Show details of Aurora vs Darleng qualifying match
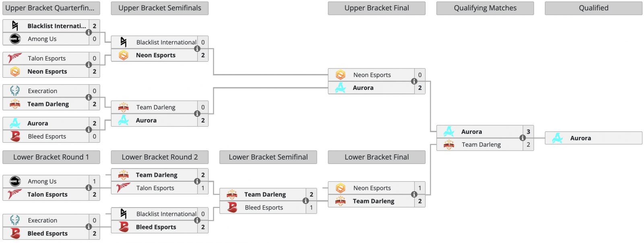The image size is (644, 243). (x=522, y=138)
